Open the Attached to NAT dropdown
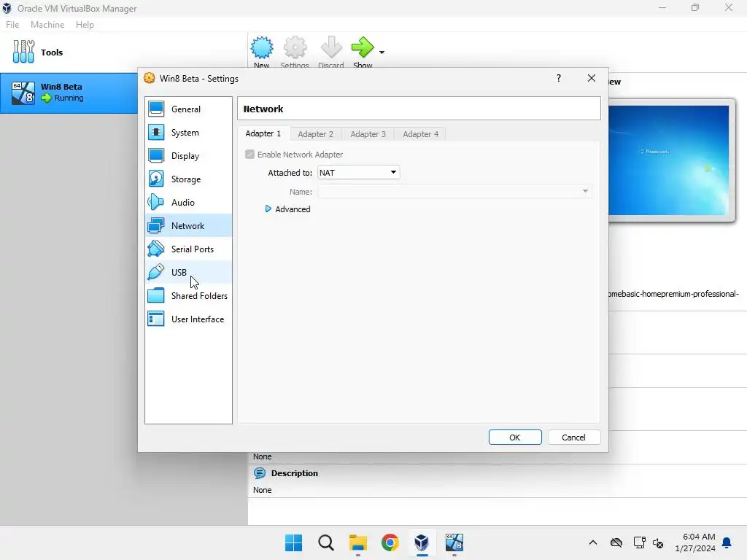 click(x=358, y=172)
